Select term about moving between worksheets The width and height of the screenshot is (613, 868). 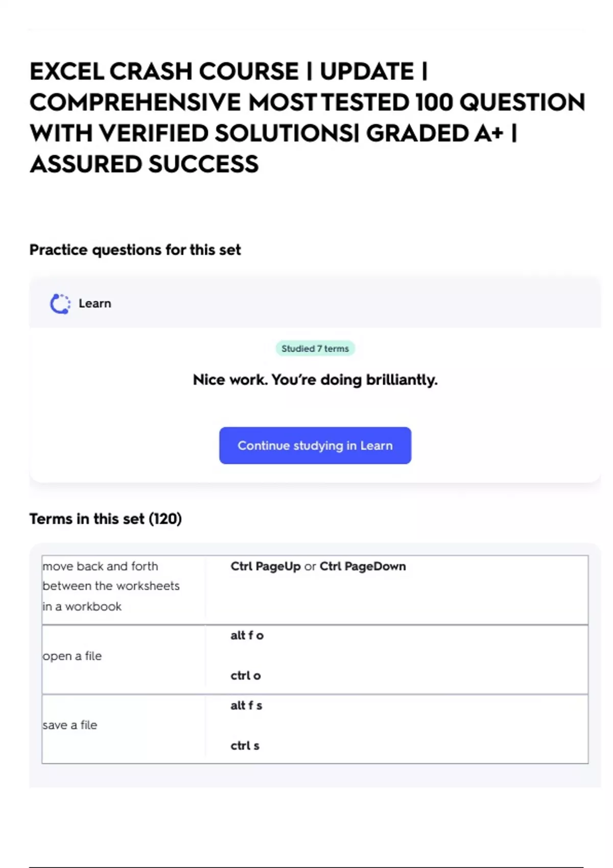[111, 586]
